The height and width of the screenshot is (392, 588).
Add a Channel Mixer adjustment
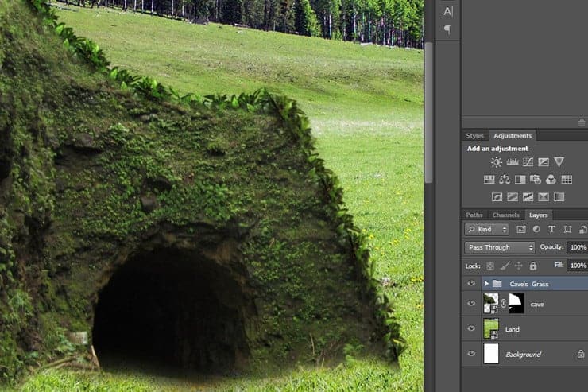[551, 180]
